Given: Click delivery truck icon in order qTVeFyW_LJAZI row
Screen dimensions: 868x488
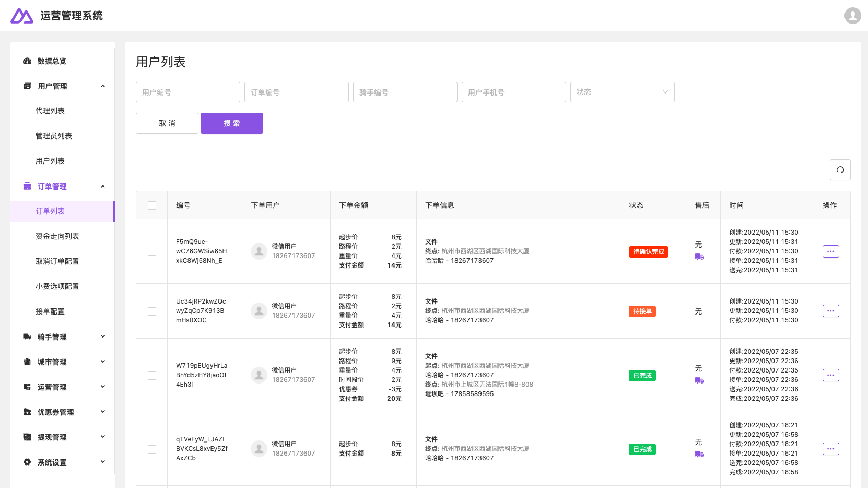Looking at the screenshot, I should pyautogui.click(x=699, y=454).
